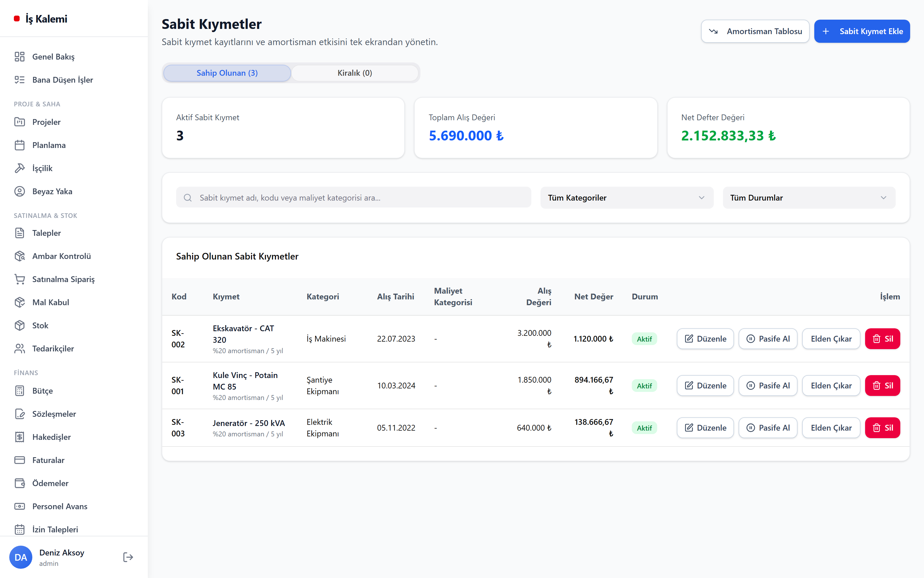Click Pasife Al for Jeneratör row
Screen dimensions: 924x578
(x=768, y=428)
